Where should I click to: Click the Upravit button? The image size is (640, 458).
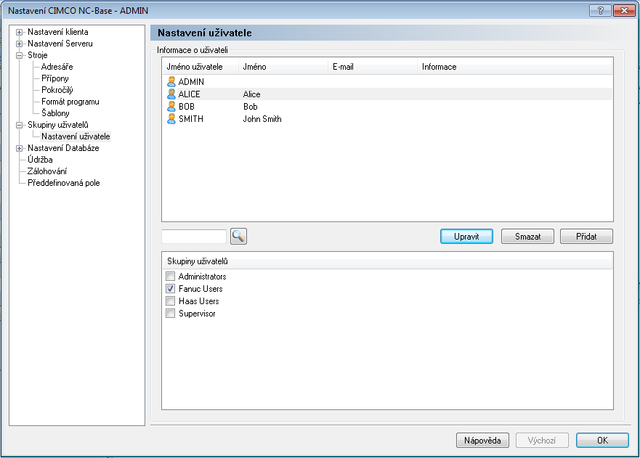coord(467,236)
